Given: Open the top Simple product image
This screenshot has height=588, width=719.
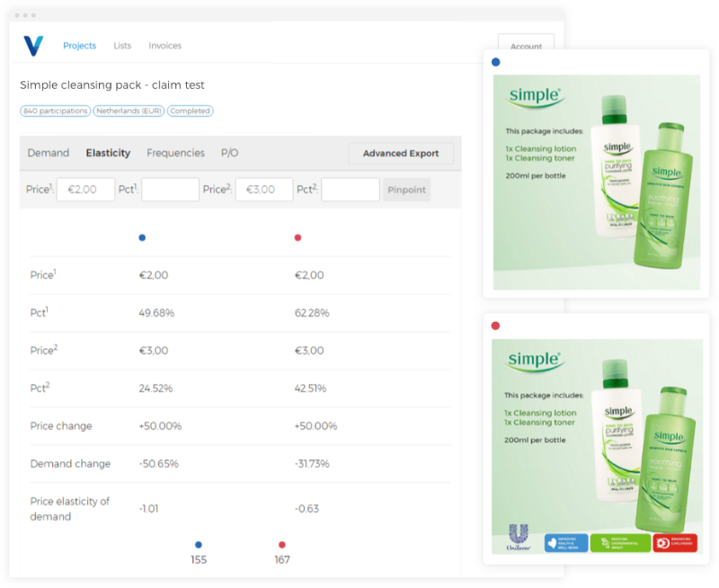Looking at the screenshot, I should click(x=597, y=183).
